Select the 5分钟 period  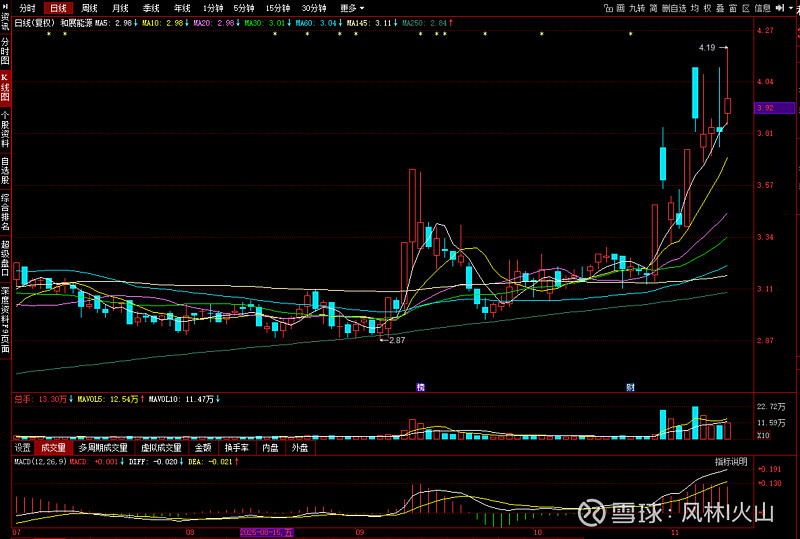(x=244, y=8)
